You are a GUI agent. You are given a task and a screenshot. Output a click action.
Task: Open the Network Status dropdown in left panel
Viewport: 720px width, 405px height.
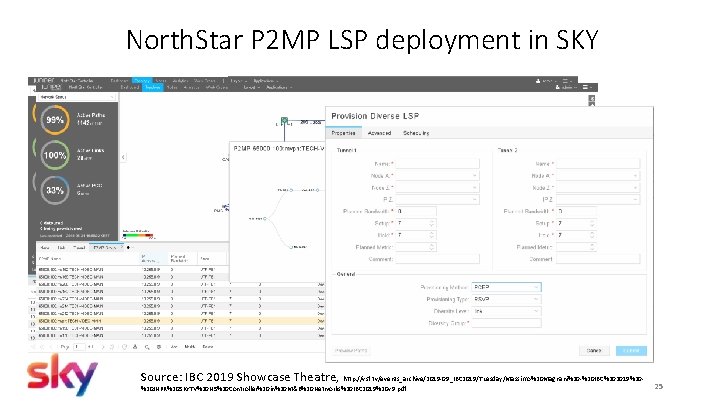[77, 97]
